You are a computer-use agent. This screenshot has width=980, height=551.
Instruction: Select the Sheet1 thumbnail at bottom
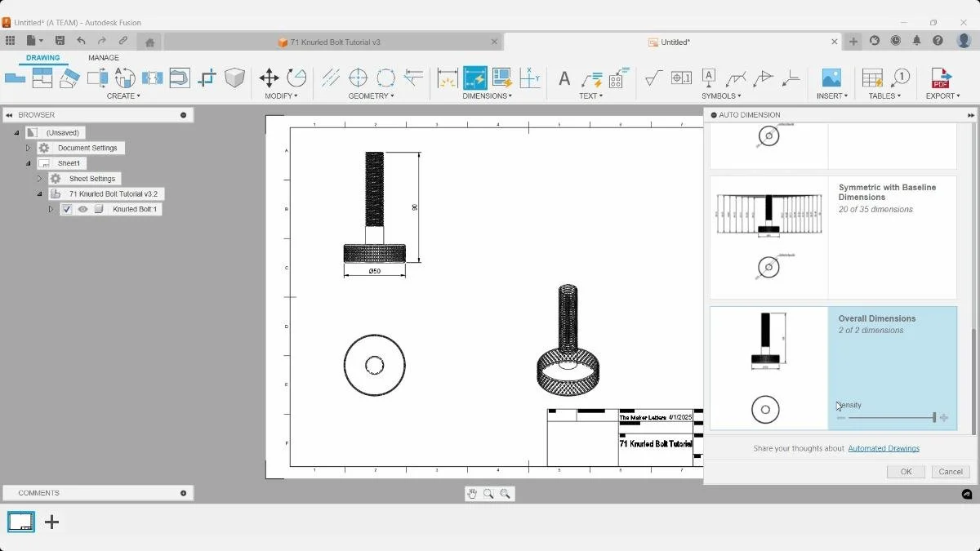click(21, 522)
